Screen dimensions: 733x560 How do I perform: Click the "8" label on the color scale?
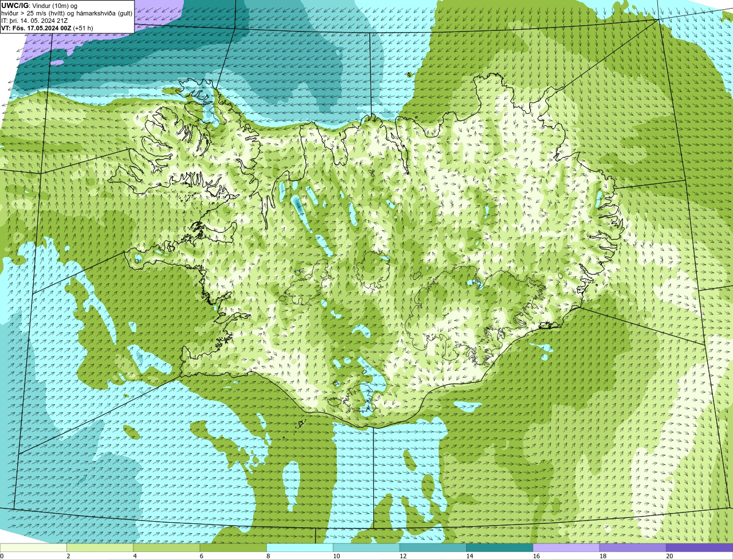(268, 556)
